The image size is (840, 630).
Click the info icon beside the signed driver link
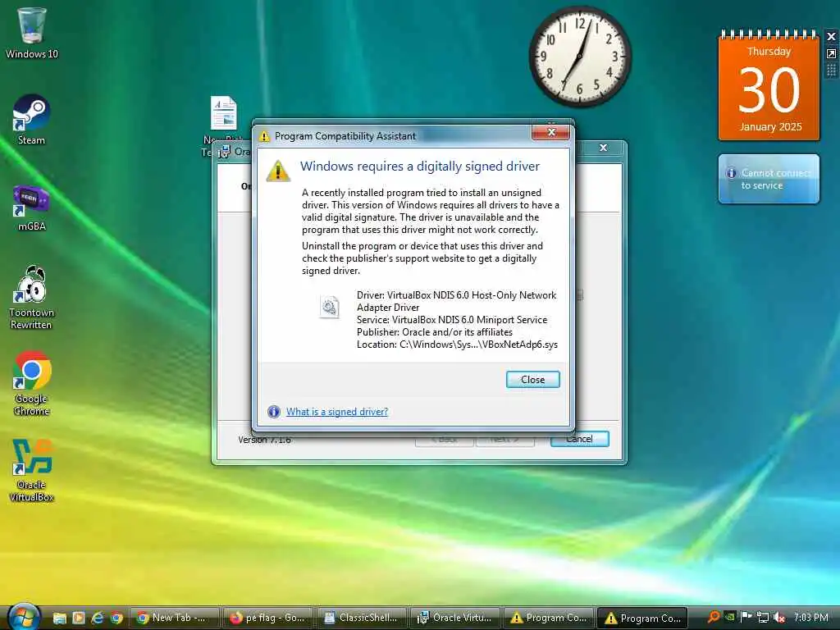(274, 412)
